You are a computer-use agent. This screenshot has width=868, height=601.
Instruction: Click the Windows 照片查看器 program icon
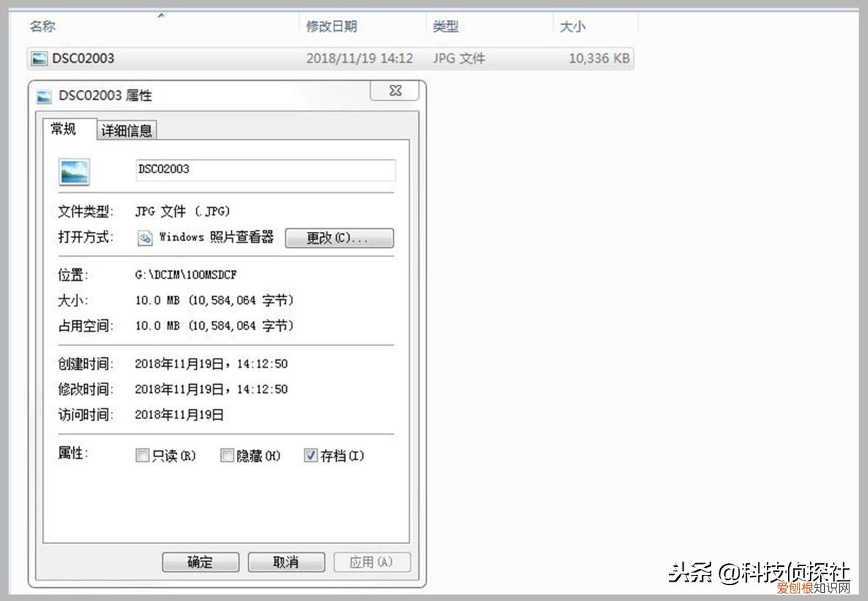point(144,238)
